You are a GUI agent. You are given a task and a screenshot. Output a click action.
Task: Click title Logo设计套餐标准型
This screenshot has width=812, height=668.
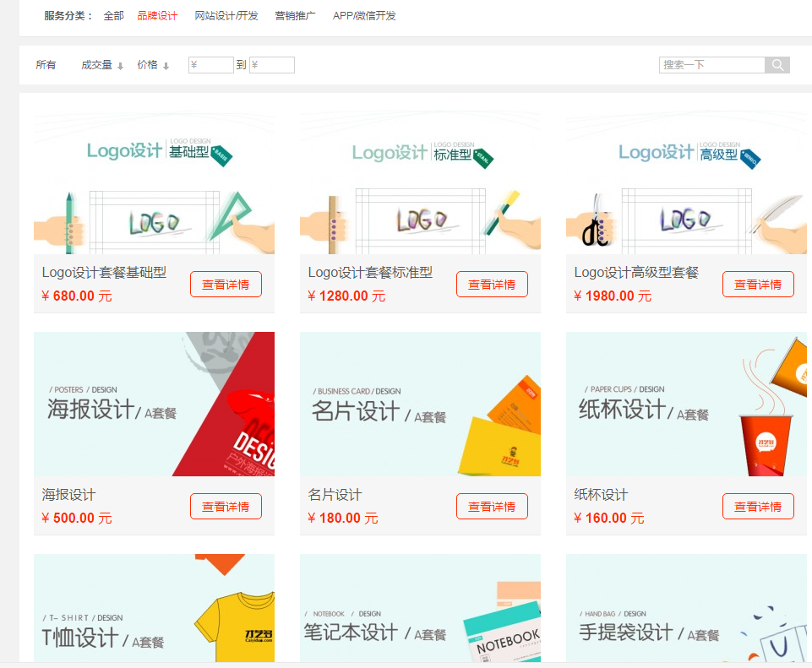(x=370, y=272)
